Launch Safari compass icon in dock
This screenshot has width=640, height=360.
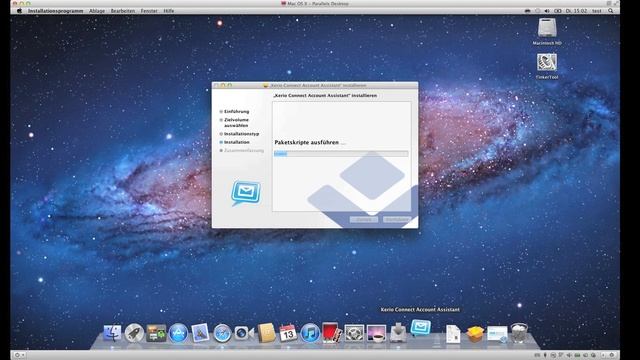coord(222,333)
